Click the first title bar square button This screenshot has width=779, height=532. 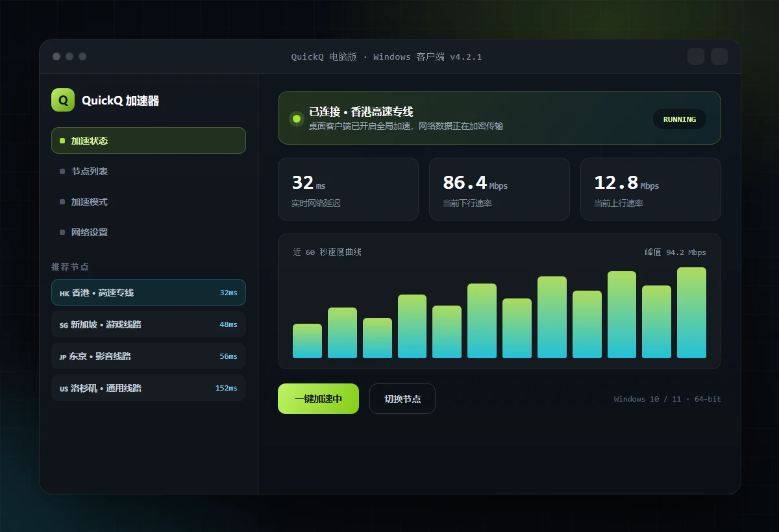tap(696, 56)
